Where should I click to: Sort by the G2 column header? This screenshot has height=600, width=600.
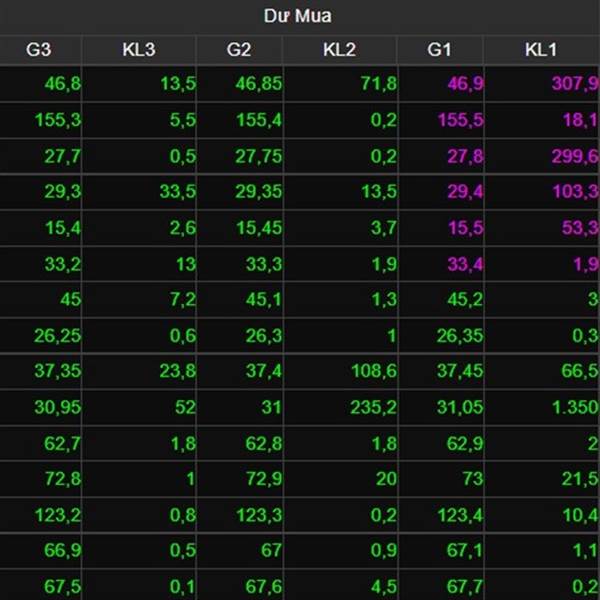(x=239, y=50)
